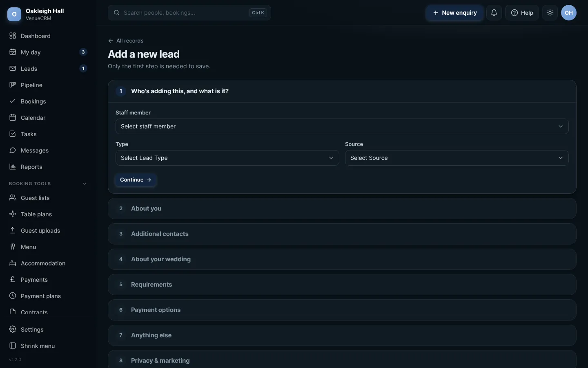Click the Guest uploads arrow icon

[x=13, y=231]
